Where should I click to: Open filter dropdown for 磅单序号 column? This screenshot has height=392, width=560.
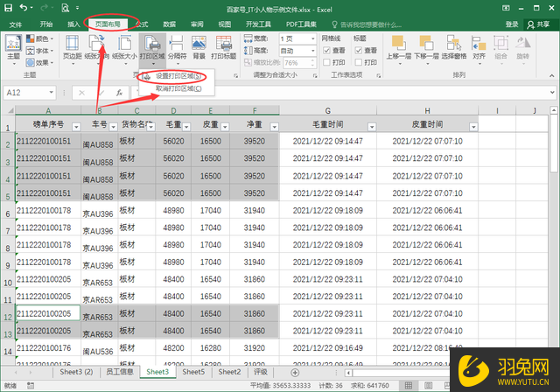76,127
